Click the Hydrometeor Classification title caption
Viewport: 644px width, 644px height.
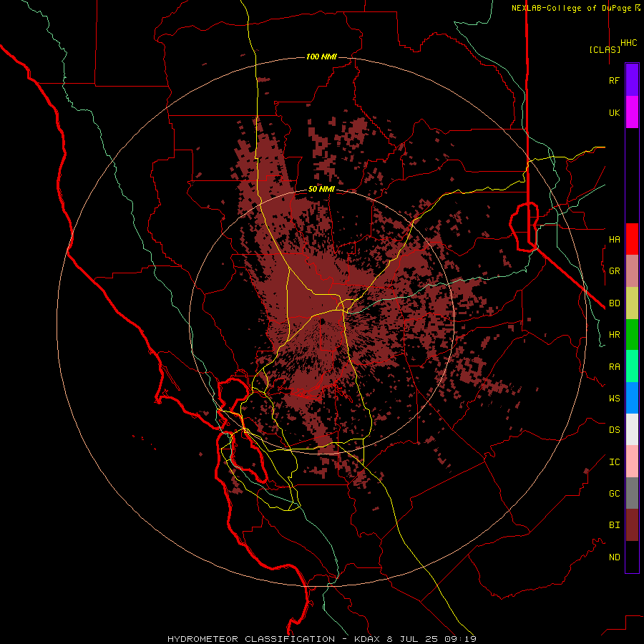tap(322, 639)
